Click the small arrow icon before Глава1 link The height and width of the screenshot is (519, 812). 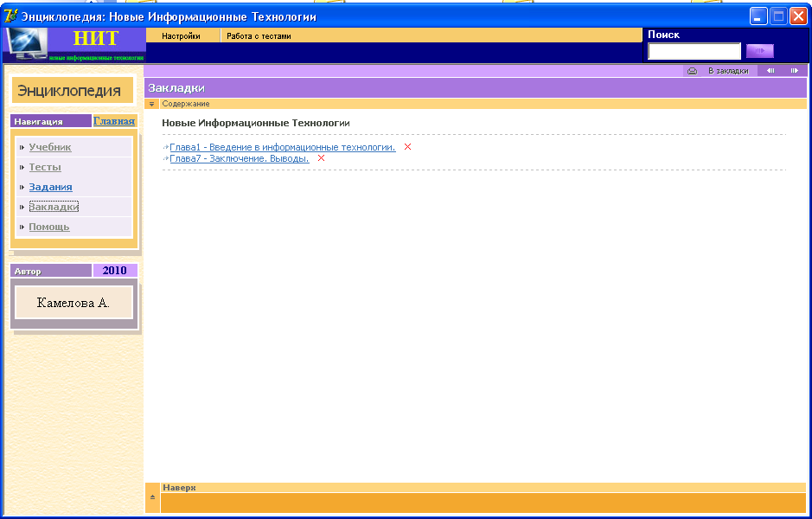click(x=166, y=148)
